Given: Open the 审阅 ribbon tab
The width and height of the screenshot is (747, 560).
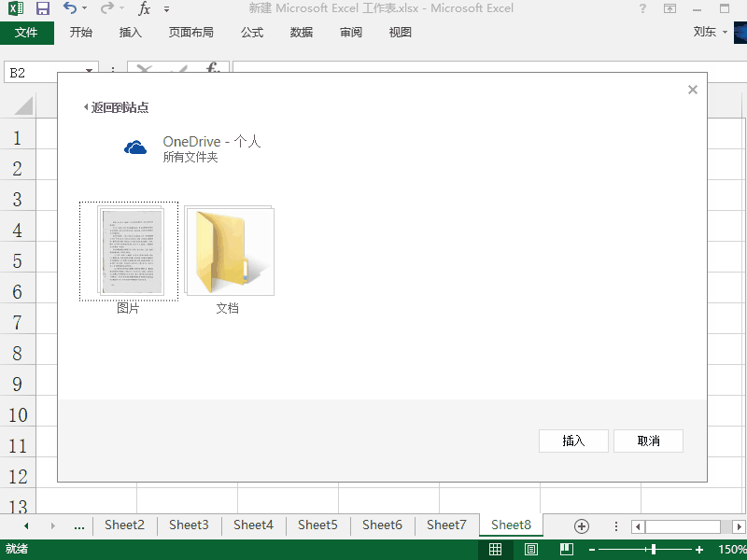Looking at the screenshot, I should click(351, 33).
